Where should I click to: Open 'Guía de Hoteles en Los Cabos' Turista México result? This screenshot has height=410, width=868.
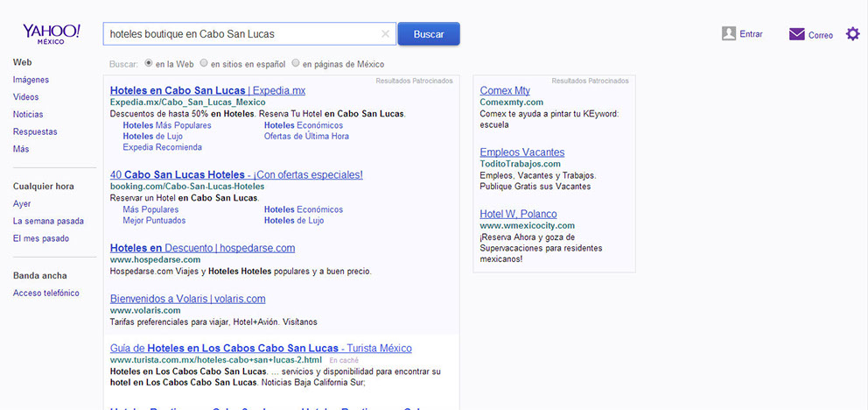pos(261,349)
